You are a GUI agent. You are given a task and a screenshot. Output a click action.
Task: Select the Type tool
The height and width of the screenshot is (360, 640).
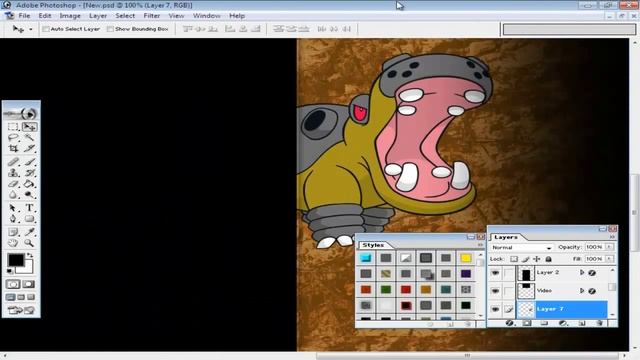point(29,208)
